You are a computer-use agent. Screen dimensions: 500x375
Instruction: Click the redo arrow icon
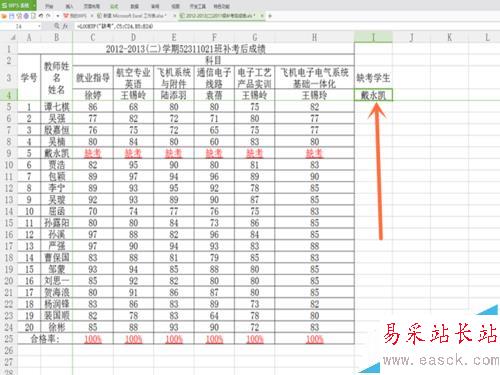[x=48, y=16]
